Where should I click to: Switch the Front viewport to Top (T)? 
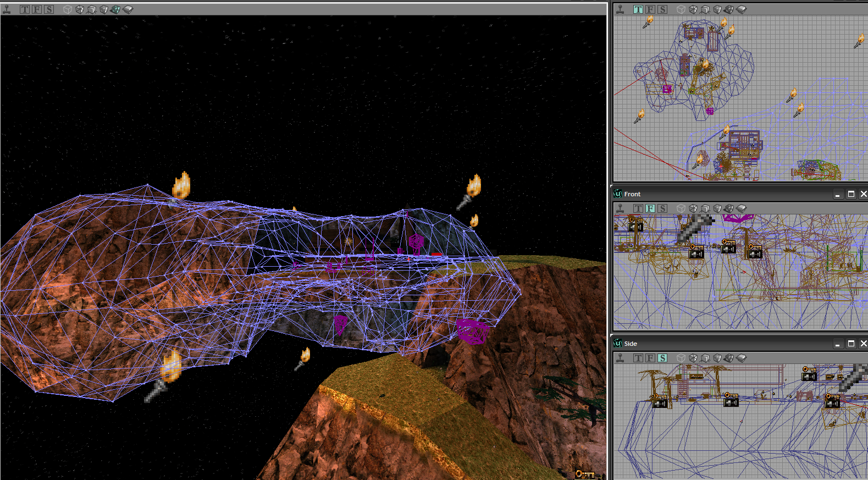[638, 208]
